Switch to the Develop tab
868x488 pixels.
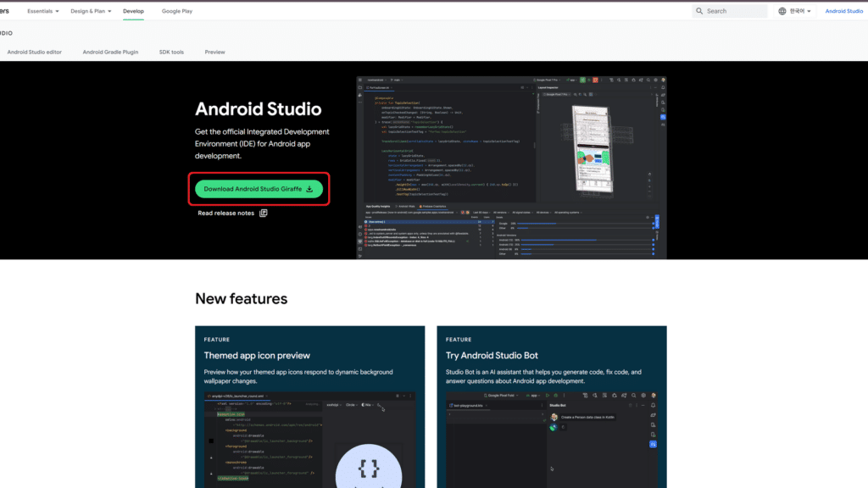pos(133,11)
